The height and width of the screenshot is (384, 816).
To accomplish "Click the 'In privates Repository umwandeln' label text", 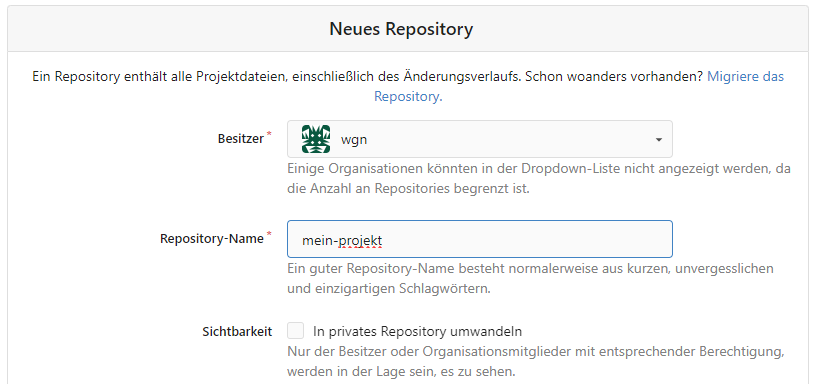I will [417, 331].
